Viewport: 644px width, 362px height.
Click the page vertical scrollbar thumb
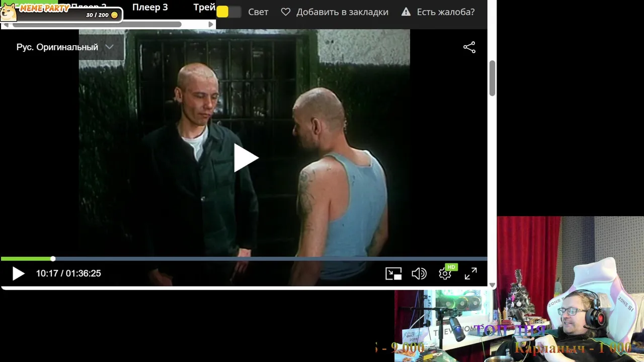[x=493, y=78]
